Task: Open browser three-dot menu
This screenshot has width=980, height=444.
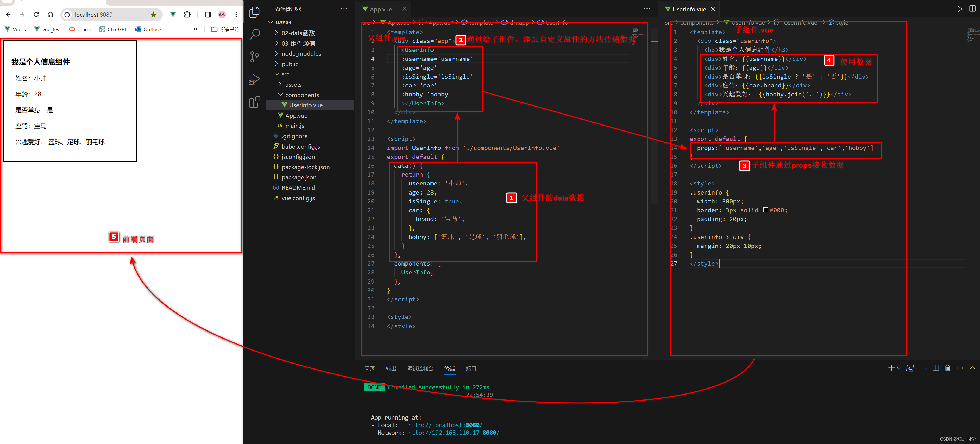Action: 236,15
